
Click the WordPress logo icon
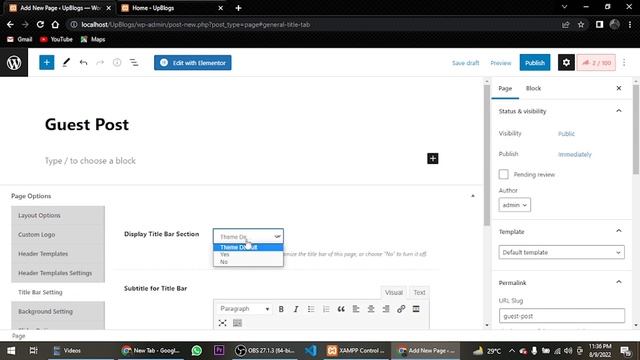pyautogui.click(x=14, y=63)
